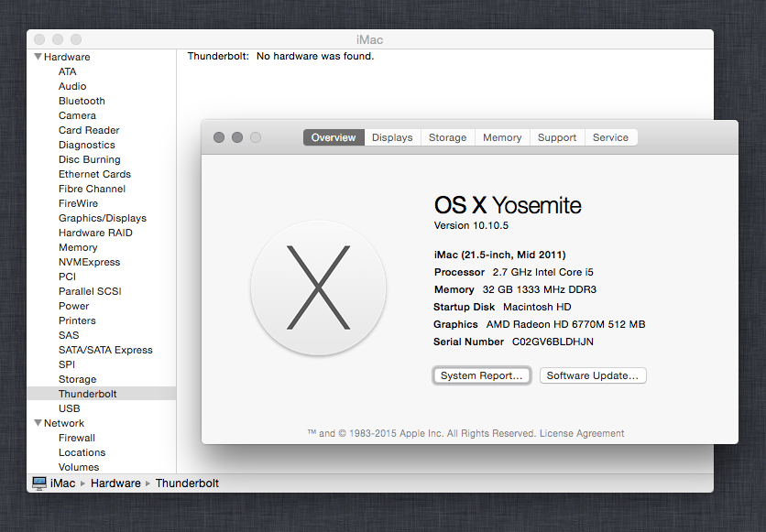The image size is (766, 532).
Task: Click the iMac computer icon in path bar
Action: [x=39, y=483]
